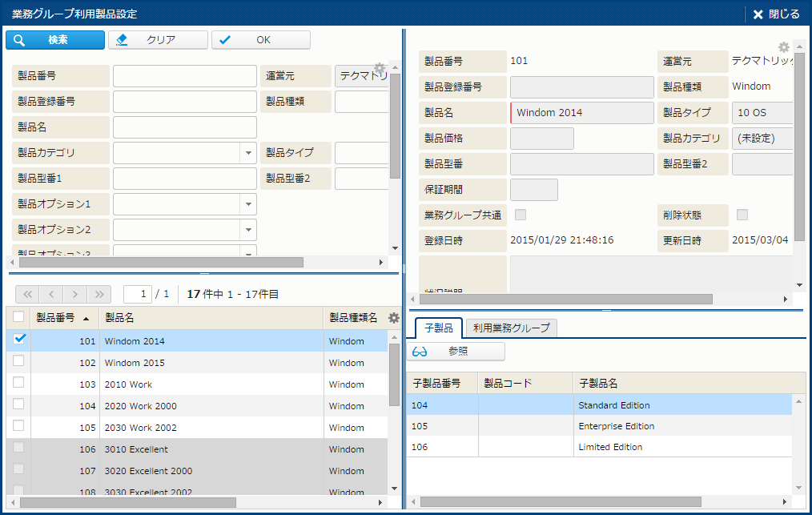812x515 pixels.
Task: Go to last page of results
Action: tap(99, 294)
